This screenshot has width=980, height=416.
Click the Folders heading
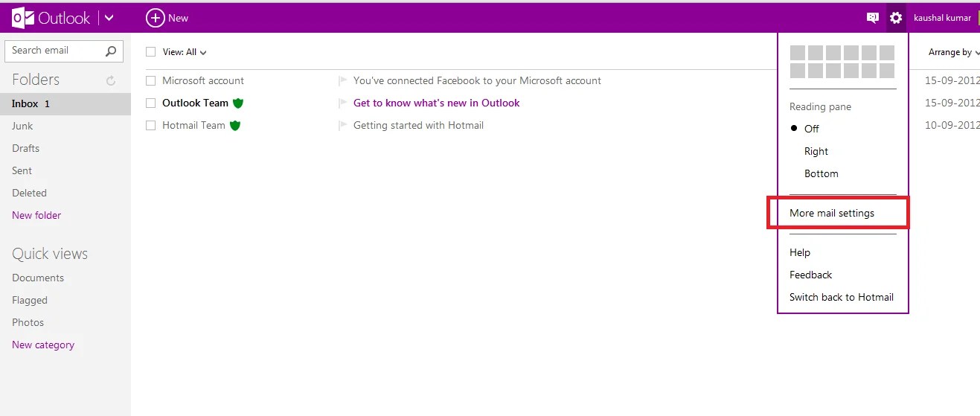(36, 80)
